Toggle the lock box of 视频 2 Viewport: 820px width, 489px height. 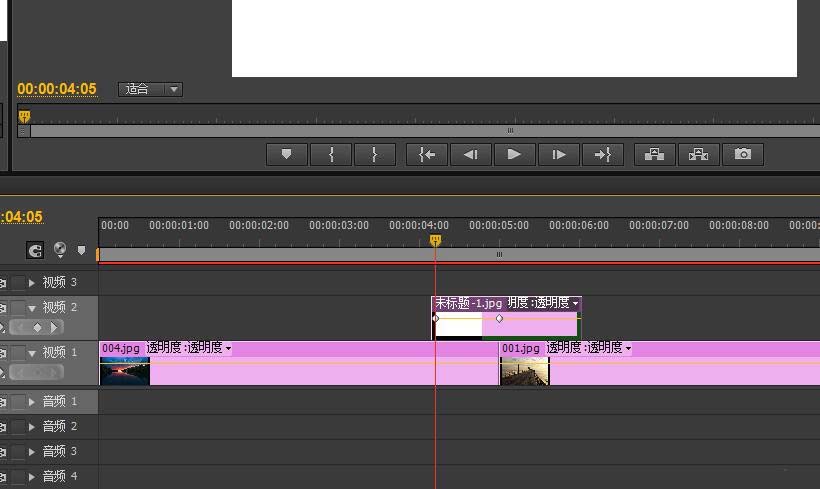click(x=18, y=308)
